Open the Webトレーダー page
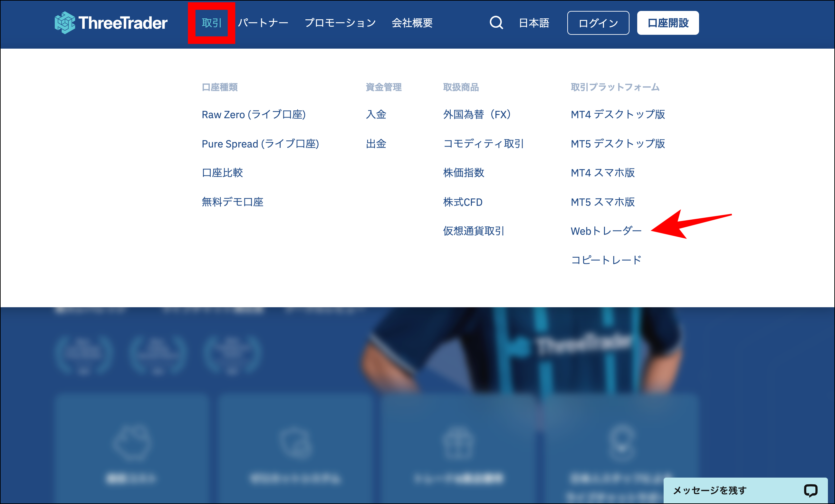The height and width of the screenshot is (504, 835). 606,231
